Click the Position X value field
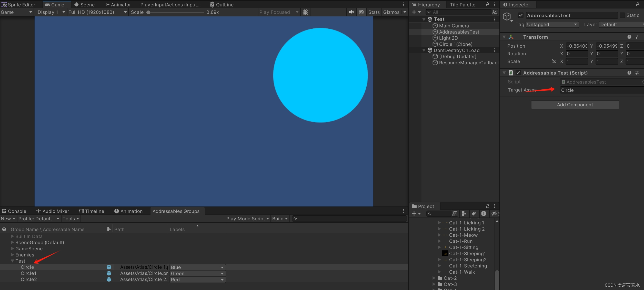The height and width of the screenshot is (290, 644). pyautogui.click(x=577, y=46)
